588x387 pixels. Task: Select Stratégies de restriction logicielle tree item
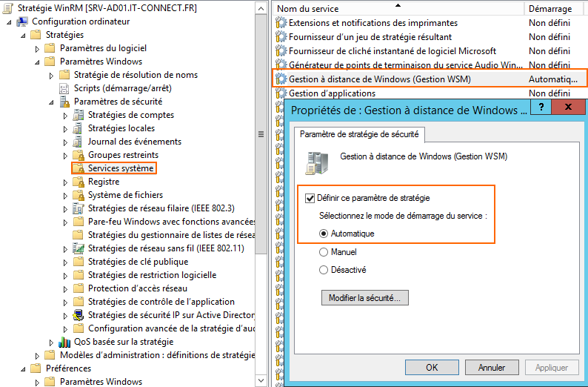coord(153,275)
